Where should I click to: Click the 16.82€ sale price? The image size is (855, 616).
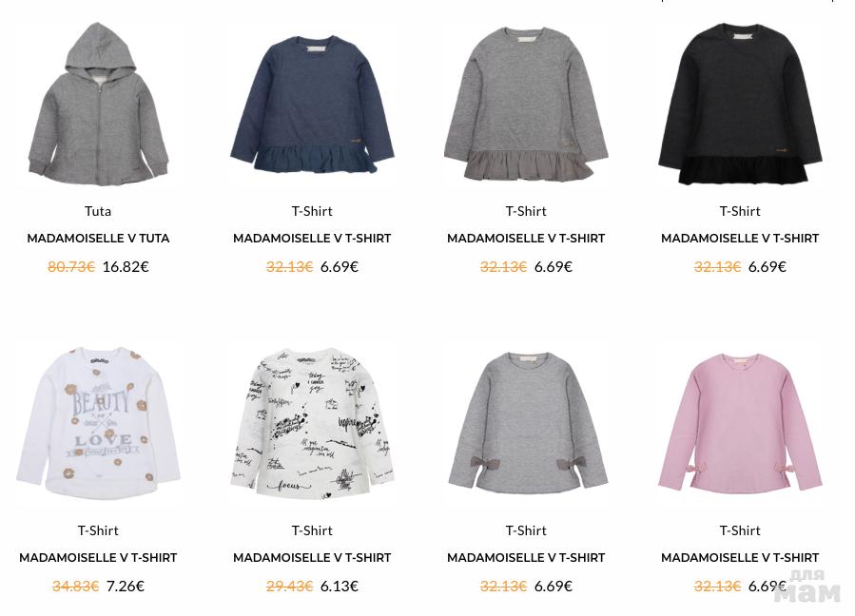pyautogui.click(x=126, y=266)
